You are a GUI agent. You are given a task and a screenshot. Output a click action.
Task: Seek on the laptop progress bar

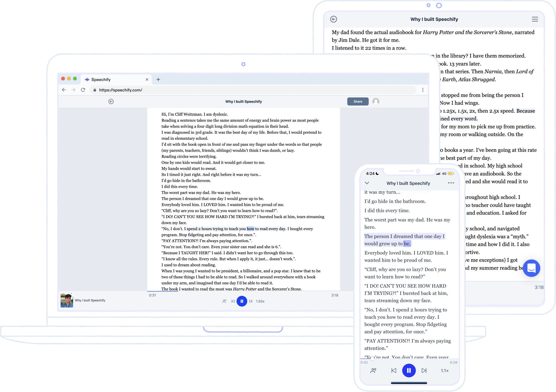(x=244, y=291)
